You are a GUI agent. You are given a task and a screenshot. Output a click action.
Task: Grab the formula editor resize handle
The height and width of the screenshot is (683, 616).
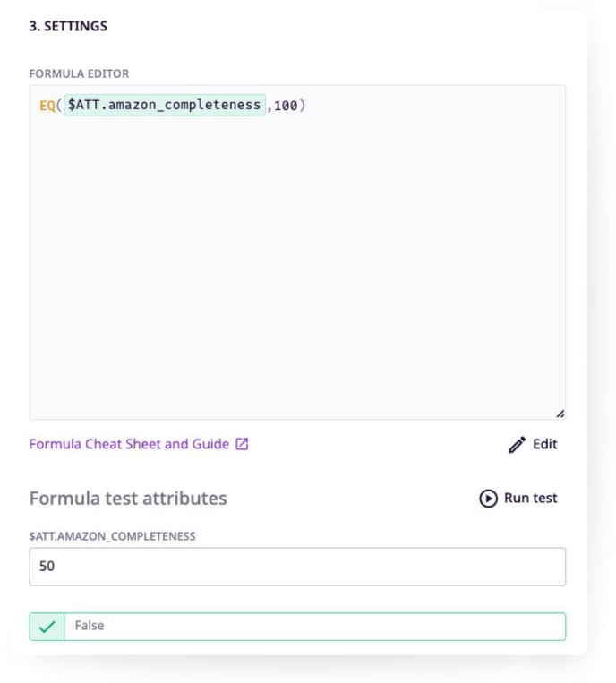[x=560, y=414]
